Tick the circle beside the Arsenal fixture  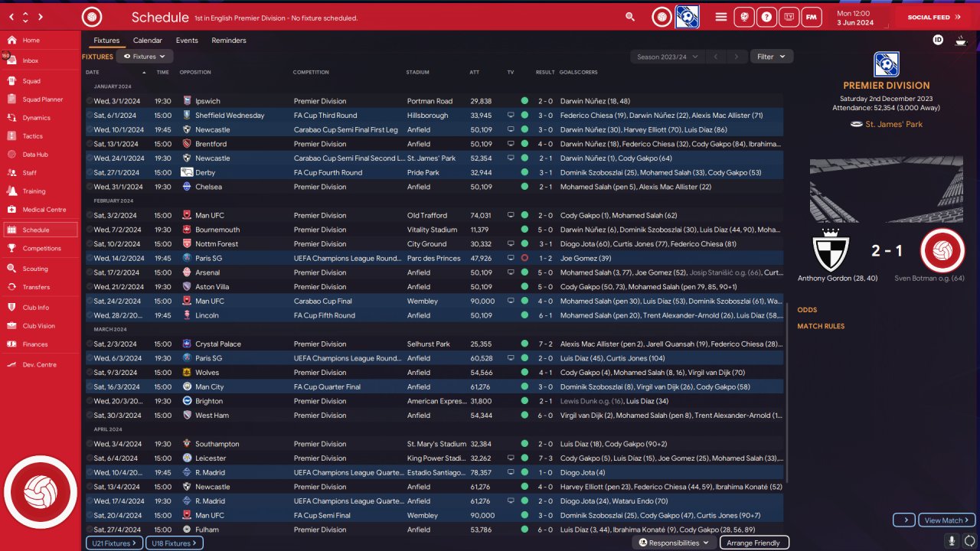[x=89, y=272]
